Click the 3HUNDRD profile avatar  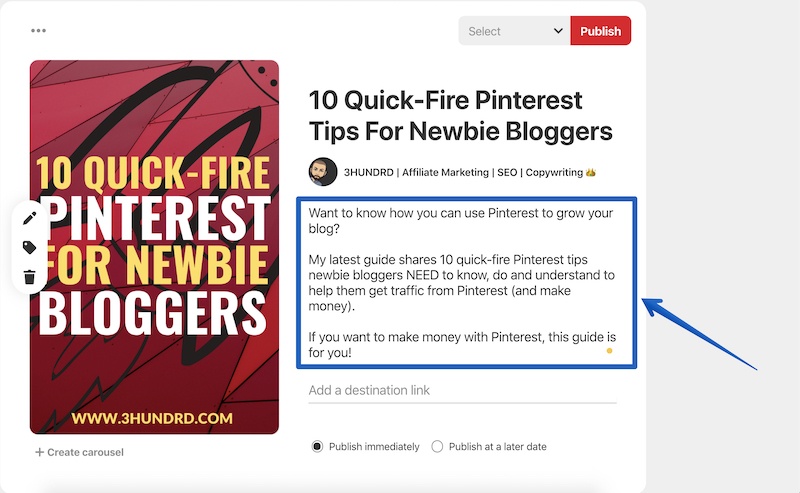[x=323, y=172]
